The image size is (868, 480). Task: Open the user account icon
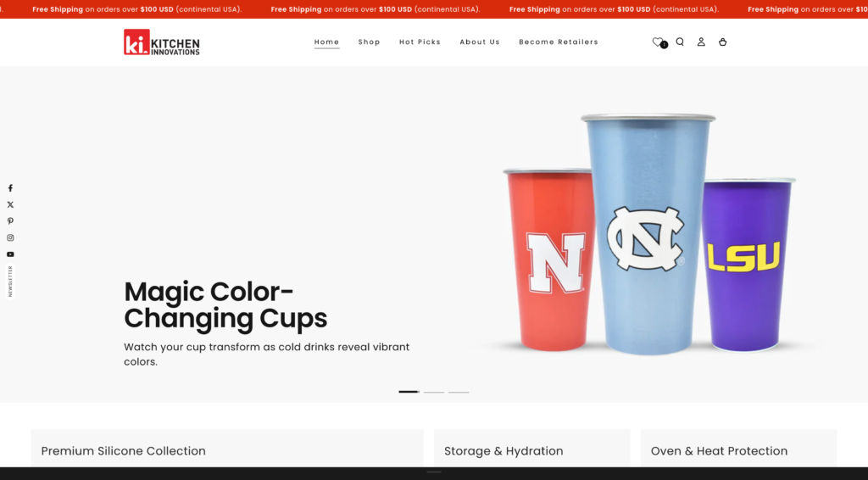(x=701, y=42)
